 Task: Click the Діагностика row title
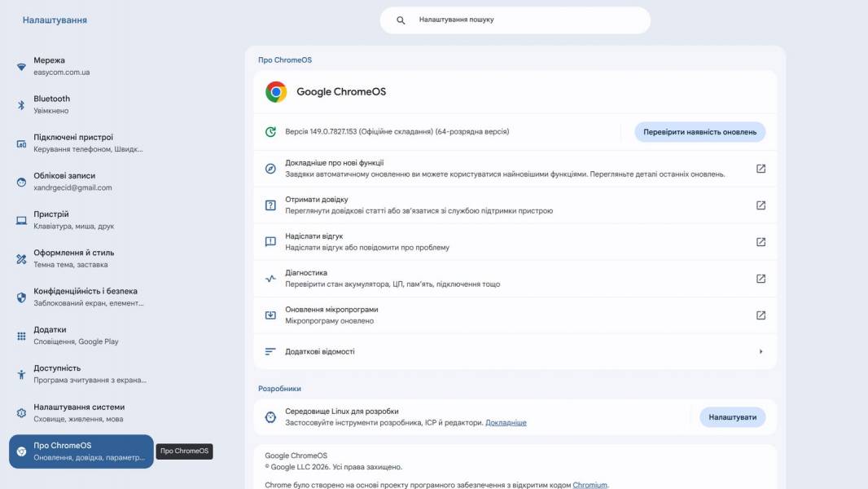click(306, 272)
